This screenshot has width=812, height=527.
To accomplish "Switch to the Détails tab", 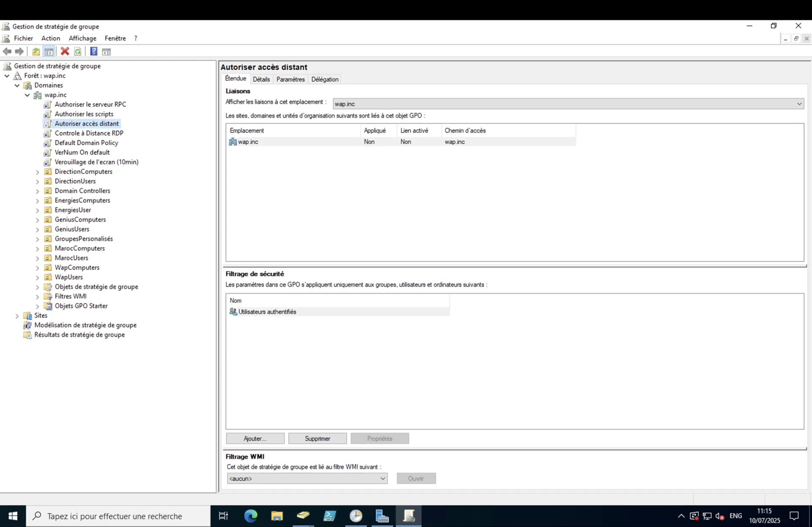I will pyautogui.click(x=261, y=79).
